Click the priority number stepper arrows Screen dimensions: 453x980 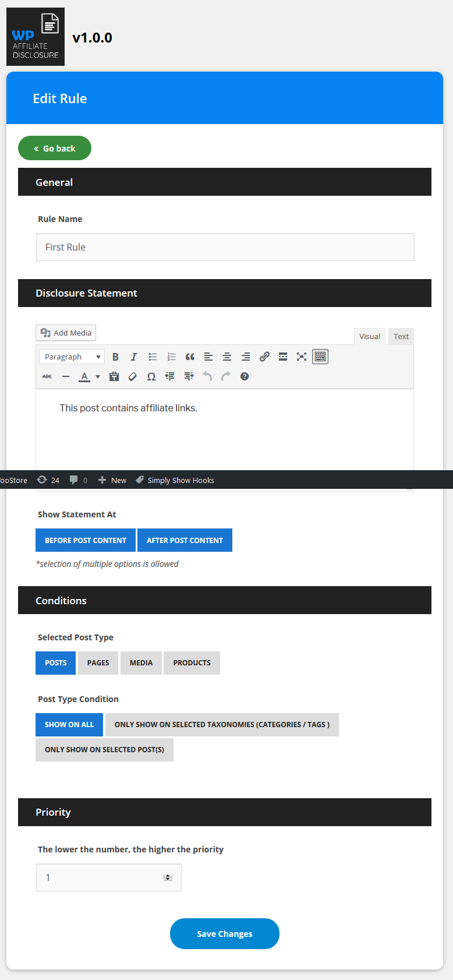point(168,877)
